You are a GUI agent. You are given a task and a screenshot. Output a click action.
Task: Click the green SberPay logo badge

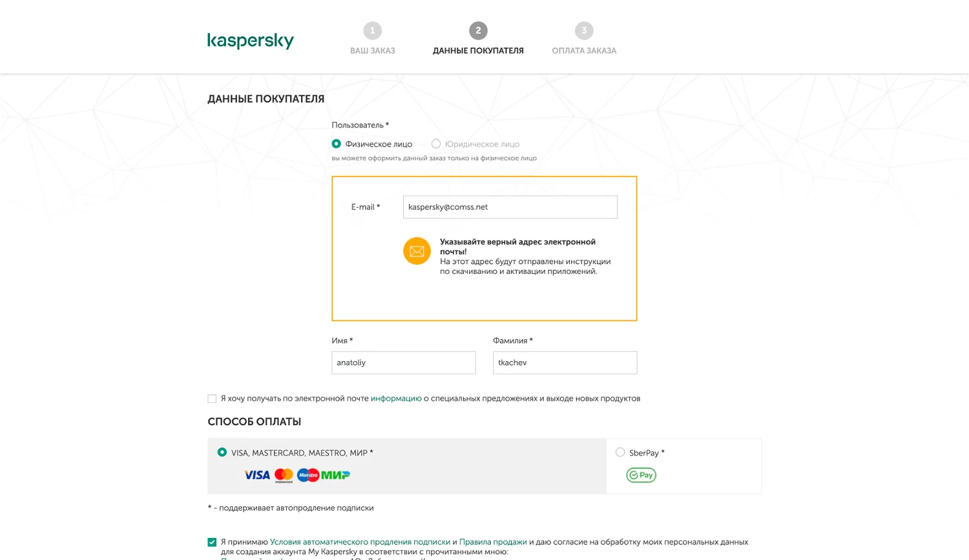[x=641, y=475]
